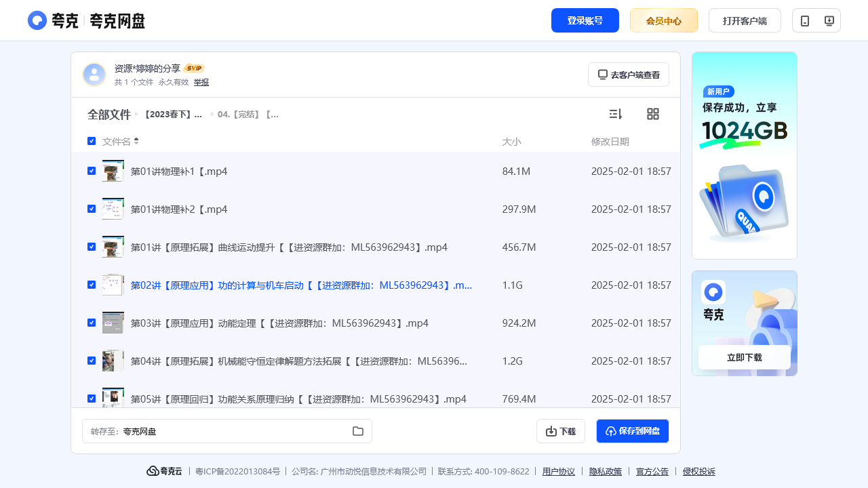Open 隐私政策 footer link
This screenshot has height=488, width=868.
coord(606,471)
